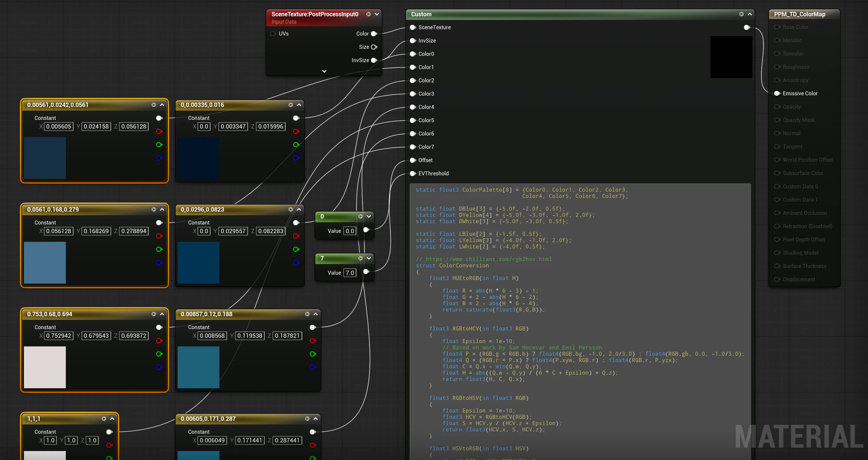Screen dimensions: 868x460
Task: Expand hidden pins at the SceneTexture node bottom
Action: 324,71
